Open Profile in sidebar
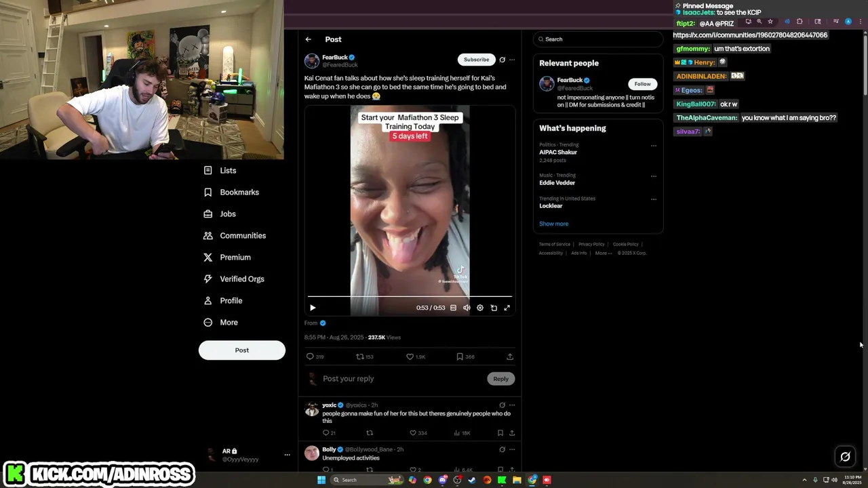Screen dimensions: 868x488 tap(223, 301)
